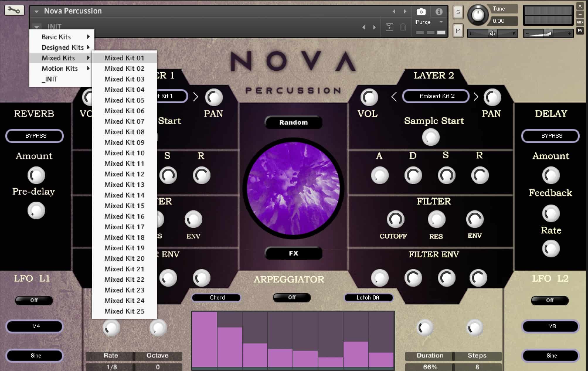Viewport: 588px width, 371px height.
Task: Click the Delay Rate knob
Action: [x=551, y=249]
